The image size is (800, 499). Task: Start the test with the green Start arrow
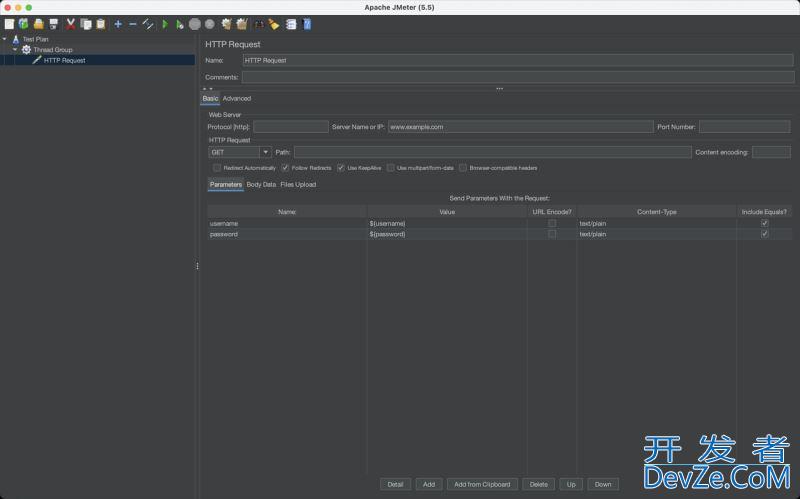pos(165,24)
